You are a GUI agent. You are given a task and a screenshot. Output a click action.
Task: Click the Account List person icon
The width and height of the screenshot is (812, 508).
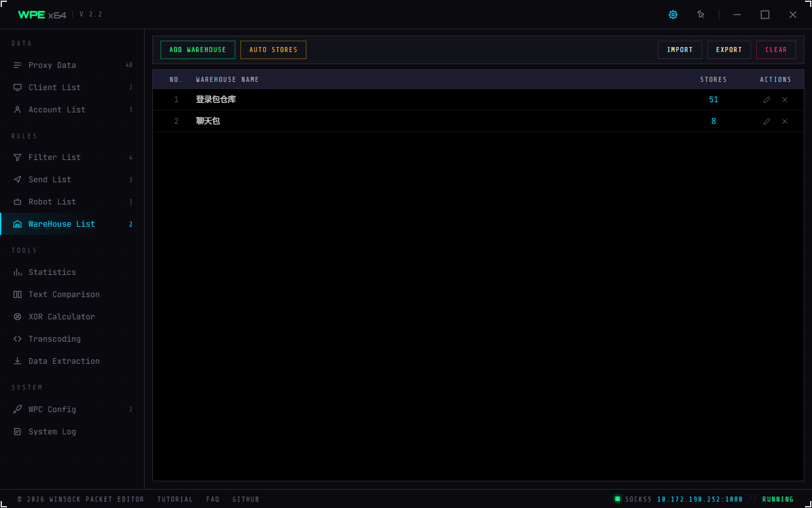coord(17,110)
